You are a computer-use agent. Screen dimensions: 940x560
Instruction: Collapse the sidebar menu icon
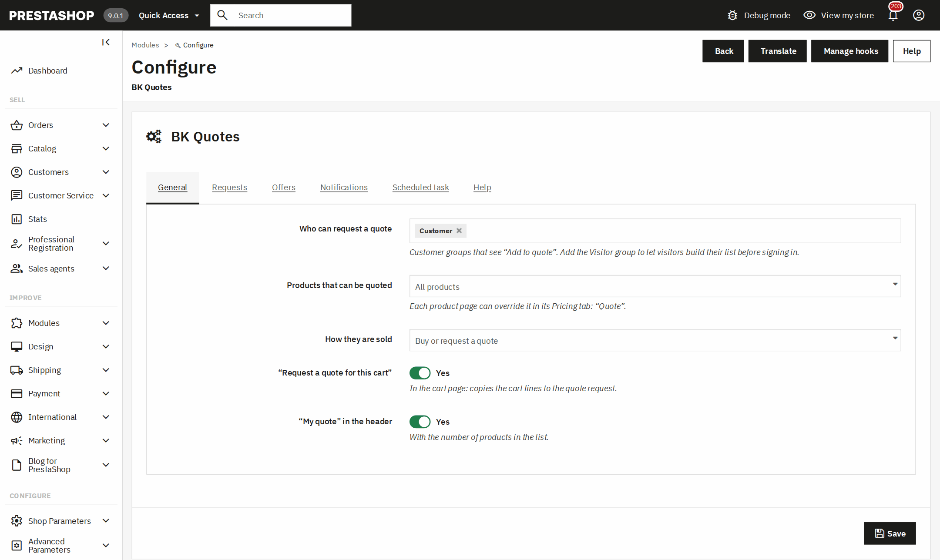[x=106, y=42]
